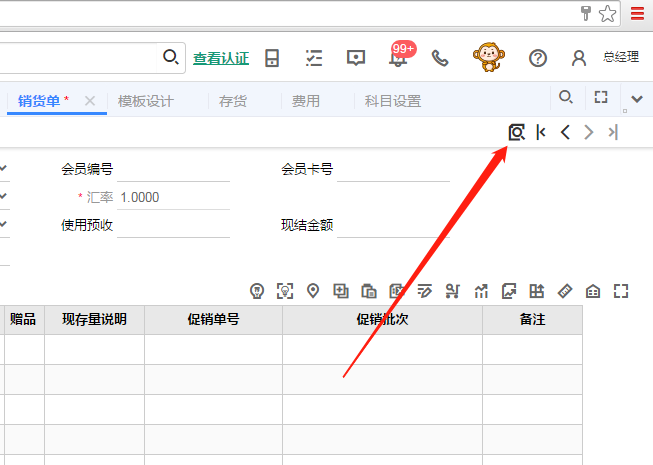Click the 现结金额 input field
Image resolution: width=653 pixels, height=465 pixels.
(x=393, y=226)
